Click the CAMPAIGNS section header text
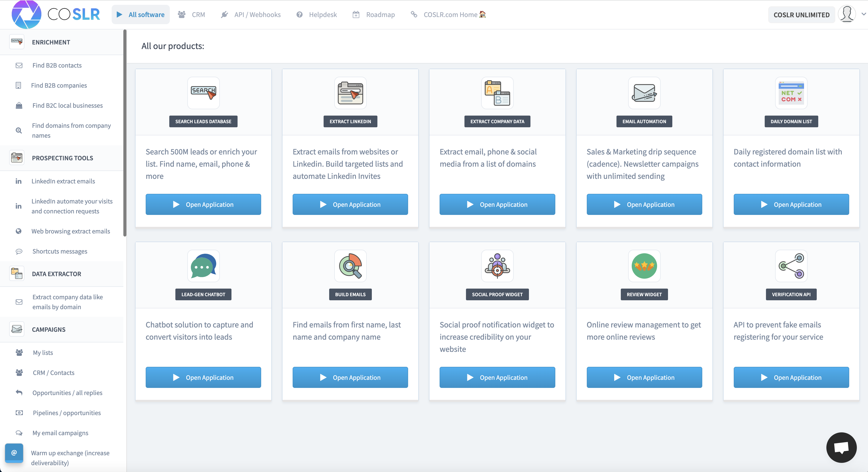 48,329
